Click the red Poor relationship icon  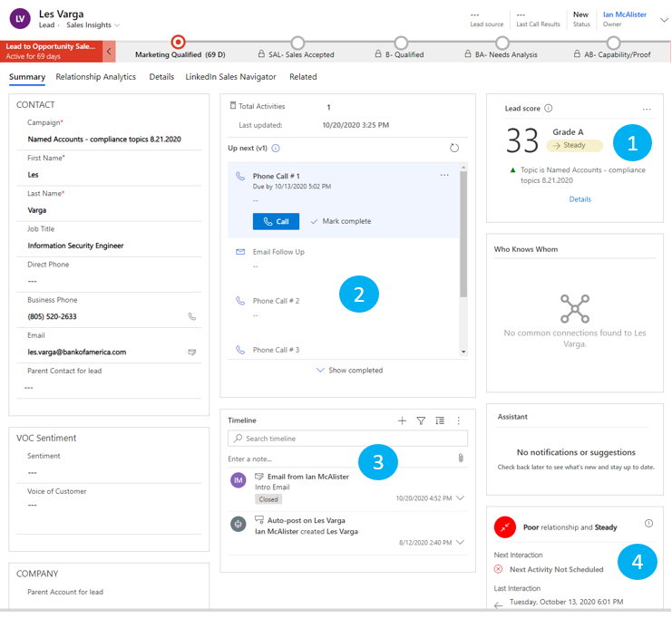(505, 527)
